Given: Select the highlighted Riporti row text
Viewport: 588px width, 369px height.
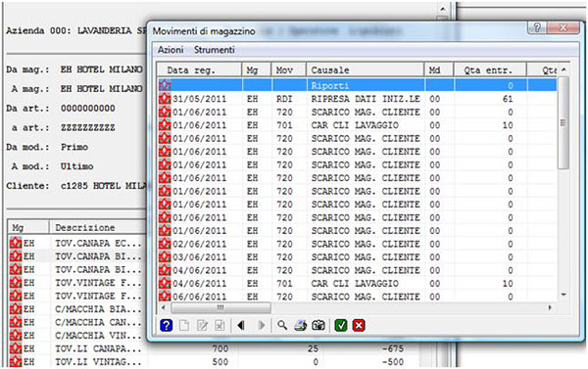Looking at the screenshot, I should [x=330, y=86].
